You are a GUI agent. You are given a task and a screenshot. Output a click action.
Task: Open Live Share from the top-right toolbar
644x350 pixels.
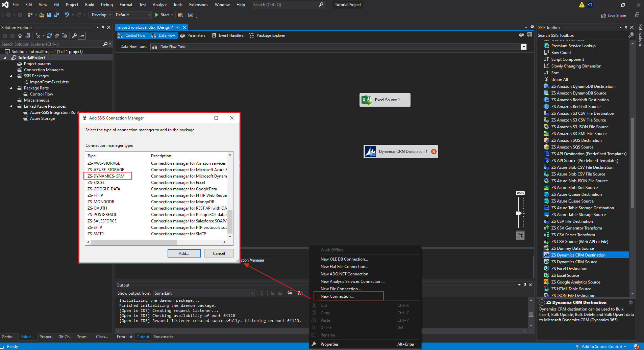[614, 15]
